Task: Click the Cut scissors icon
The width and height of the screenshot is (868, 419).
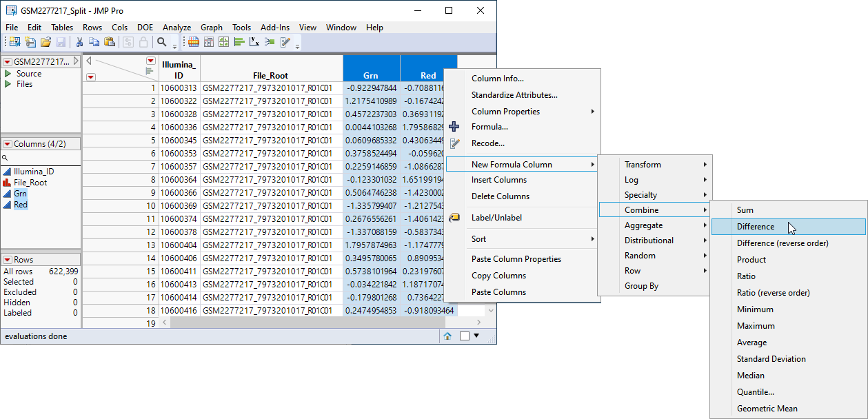Action: pos(79,42)
